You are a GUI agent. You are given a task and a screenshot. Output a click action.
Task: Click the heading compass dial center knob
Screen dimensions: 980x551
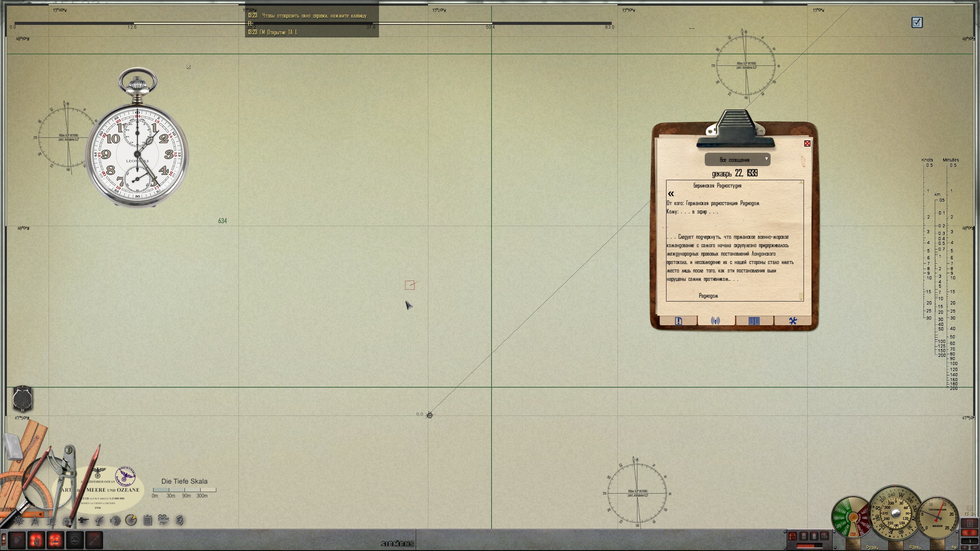tap(896, 513)
